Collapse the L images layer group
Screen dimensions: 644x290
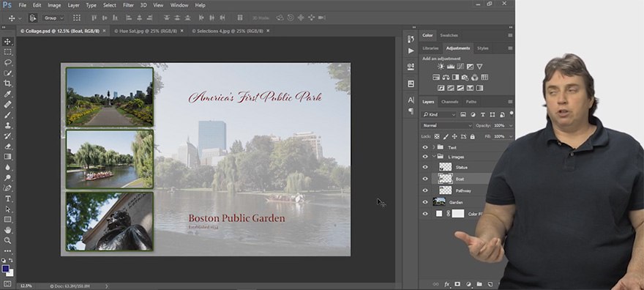click(434, 157)
